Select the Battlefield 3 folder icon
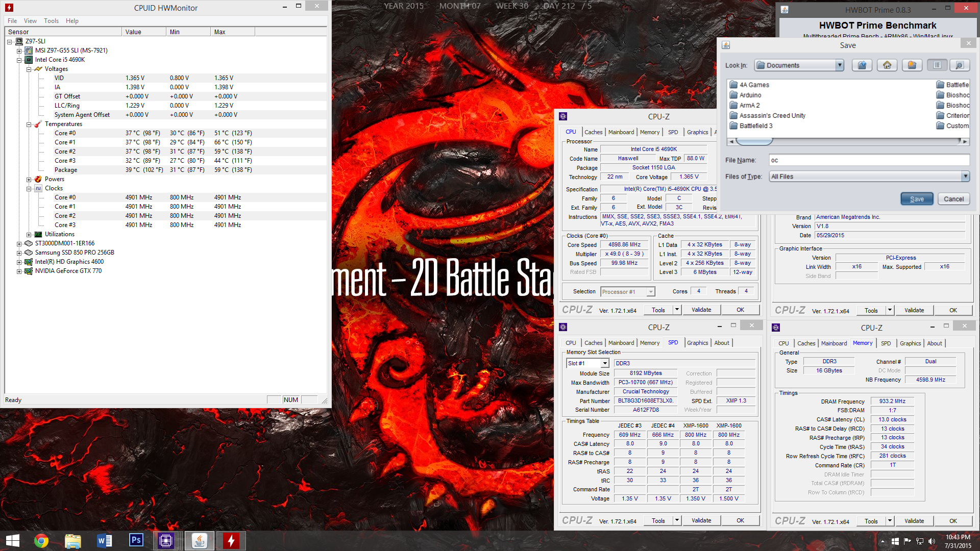 [x=734, y=126]
